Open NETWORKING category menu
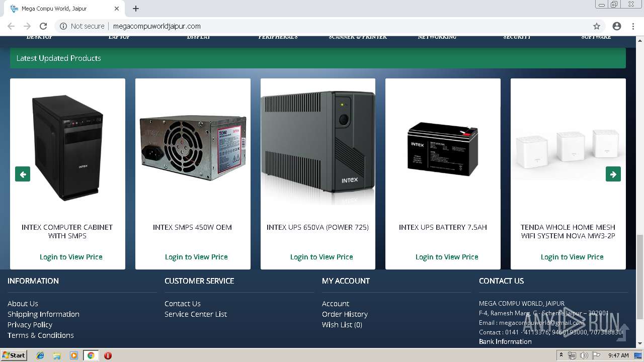The width and height of the screenshot is (644, 362). tap(437, 37)
